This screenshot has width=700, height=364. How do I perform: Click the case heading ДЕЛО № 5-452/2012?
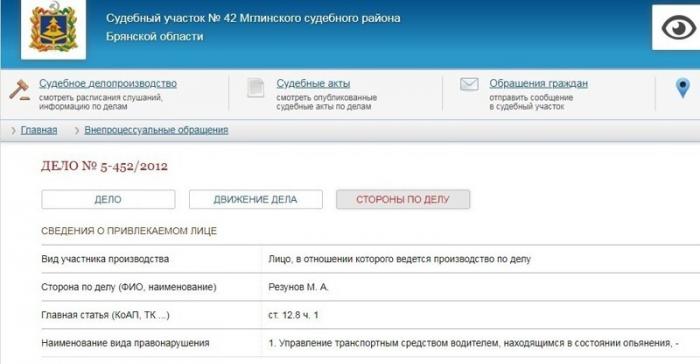pyautogui.click(x=104, y=166)
